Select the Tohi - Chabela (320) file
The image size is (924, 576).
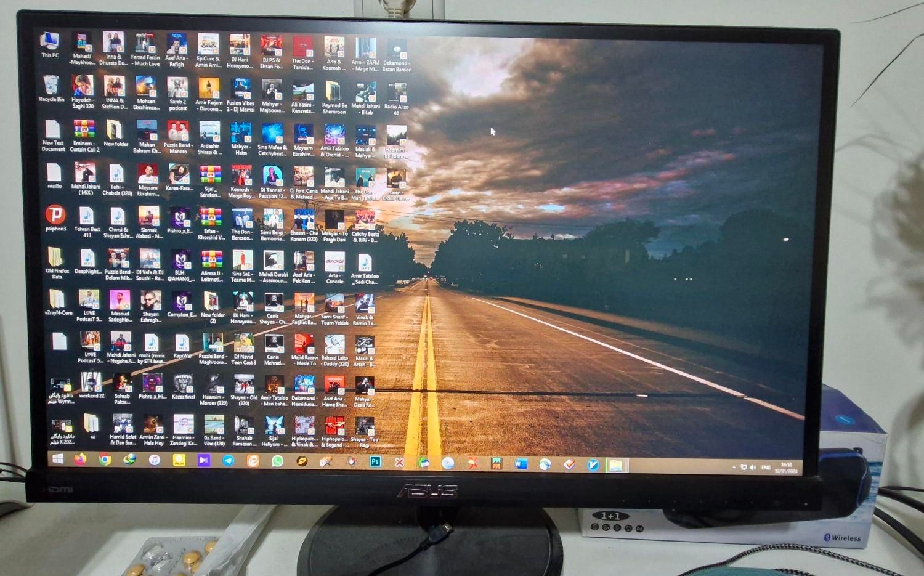click(x=117, y=180)
